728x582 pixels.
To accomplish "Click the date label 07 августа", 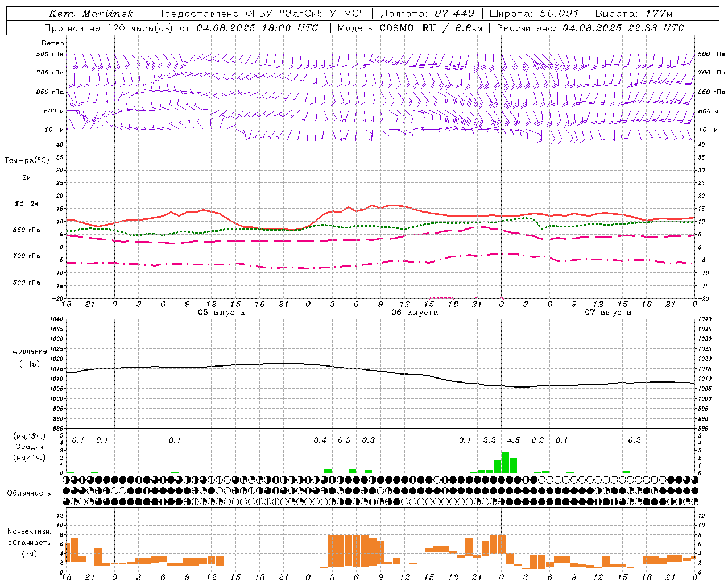I will [608, 313].
